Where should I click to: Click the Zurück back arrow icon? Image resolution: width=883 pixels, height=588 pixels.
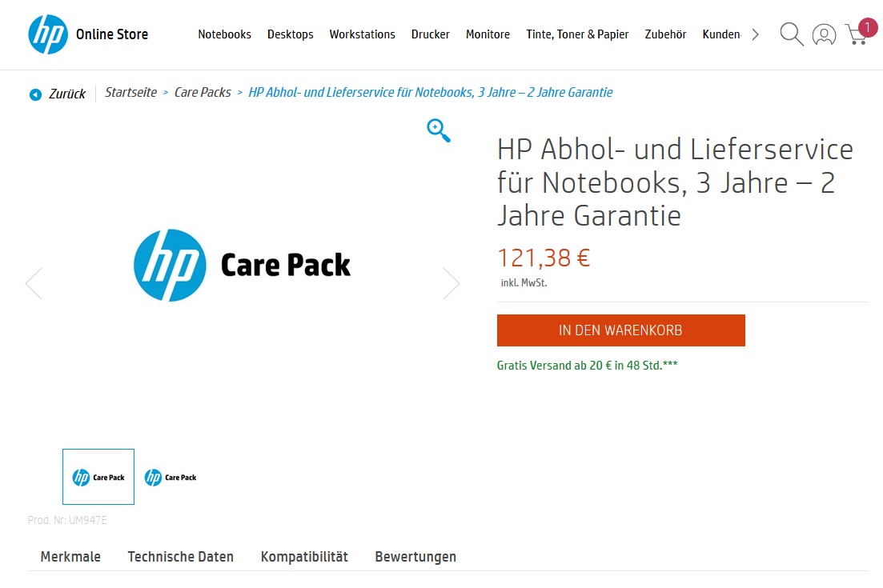click(x=35, y=94)
